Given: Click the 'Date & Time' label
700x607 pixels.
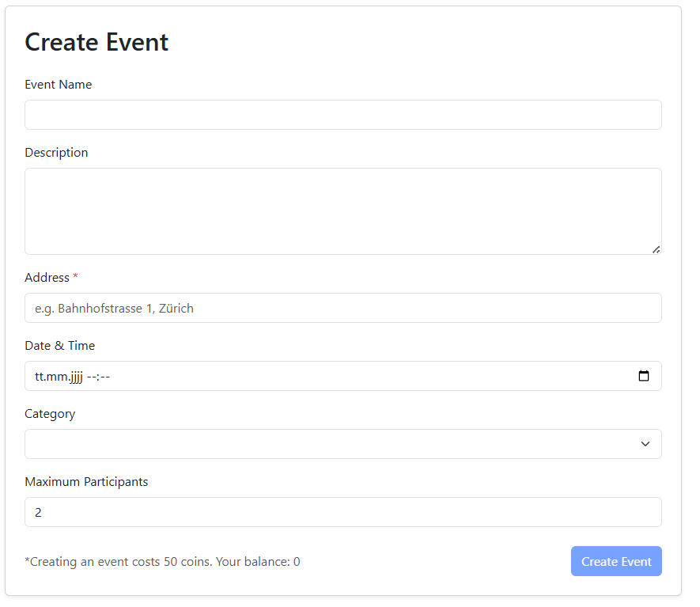Looking at the screenshot, I should point(60,346).
